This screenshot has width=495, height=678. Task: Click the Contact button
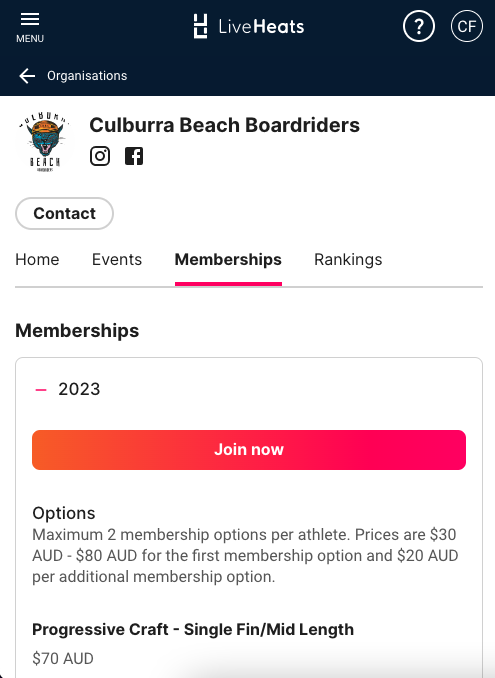pyautogui.click(x=64, y=214)
